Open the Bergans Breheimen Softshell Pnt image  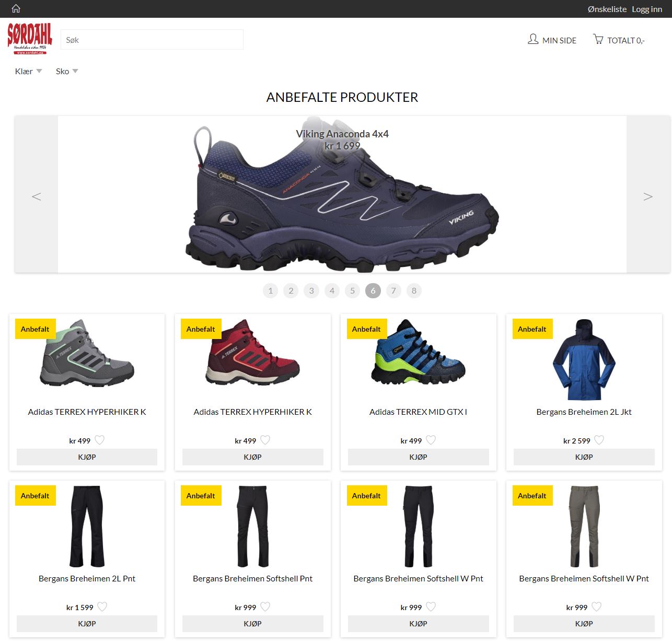pyautogui.click(x=253, y=527)
